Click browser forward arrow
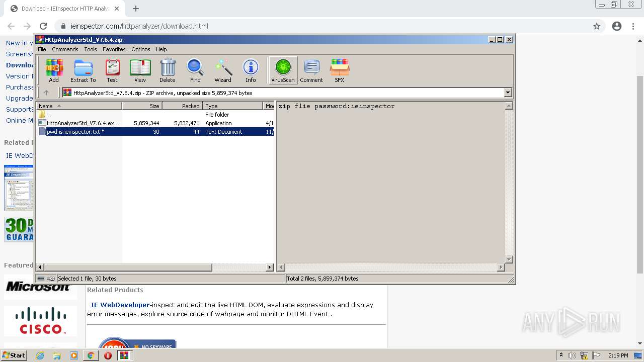This screenshot has height=362, width=644. pyautogui.click(x=27, y=26)
